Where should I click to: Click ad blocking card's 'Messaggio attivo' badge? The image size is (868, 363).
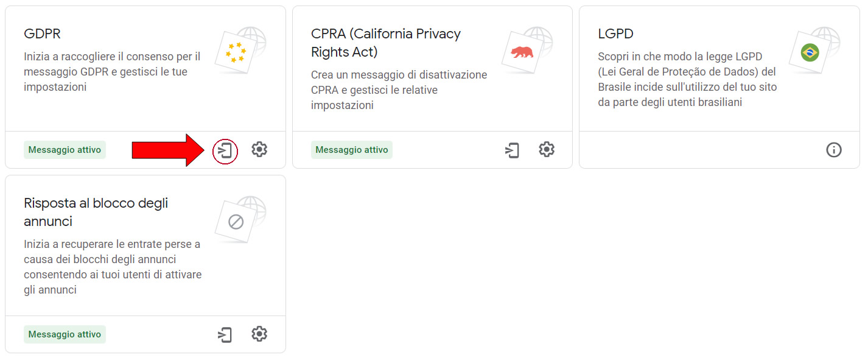coord(65,334)
